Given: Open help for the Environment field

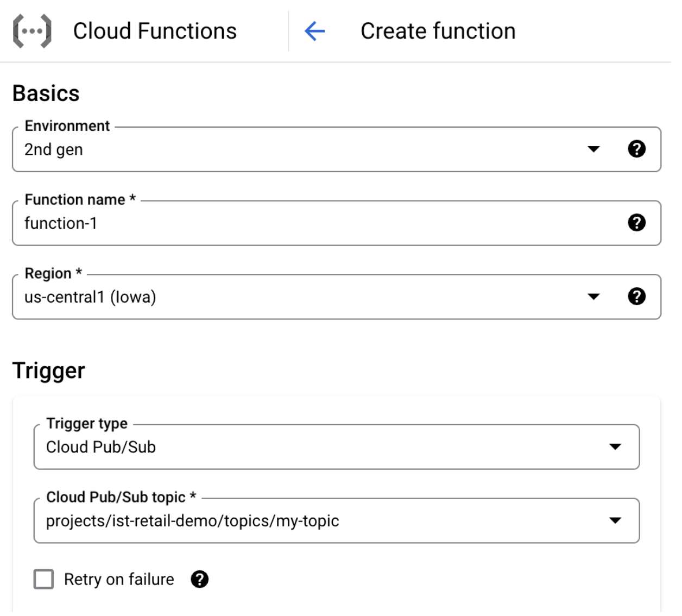Looking at the screenshot, I should (x=636, y=149).
